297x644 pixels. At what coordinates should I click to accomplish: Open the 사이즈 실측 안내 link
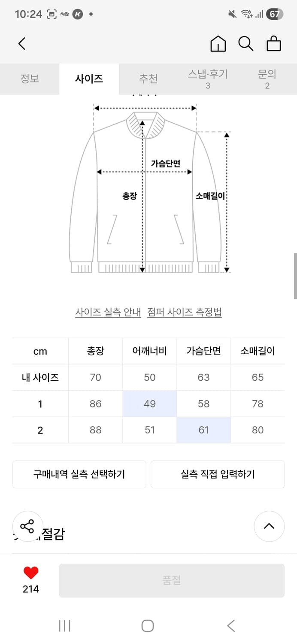click(x=108, y=313)
